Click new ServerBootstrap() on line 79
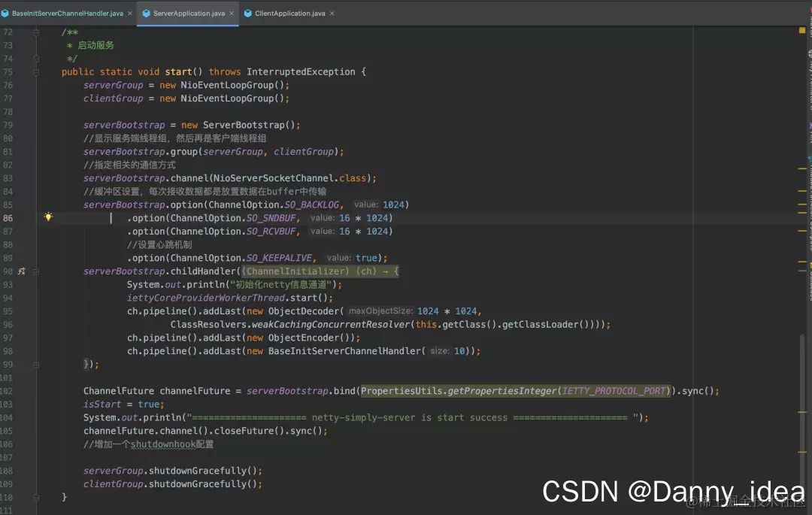This screenshot has width=812, height=515. coord(241,126)
